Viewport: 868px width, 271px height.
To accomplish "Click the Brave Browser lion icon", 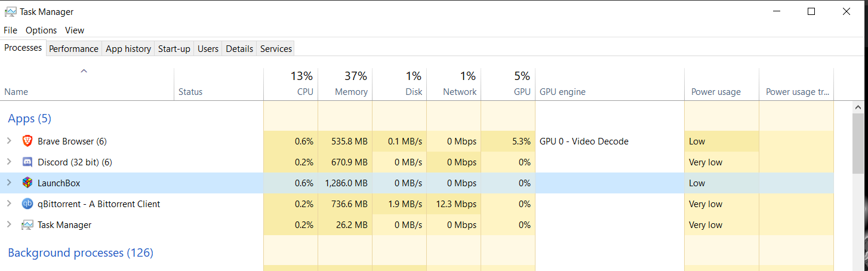I will click(27, 141).
